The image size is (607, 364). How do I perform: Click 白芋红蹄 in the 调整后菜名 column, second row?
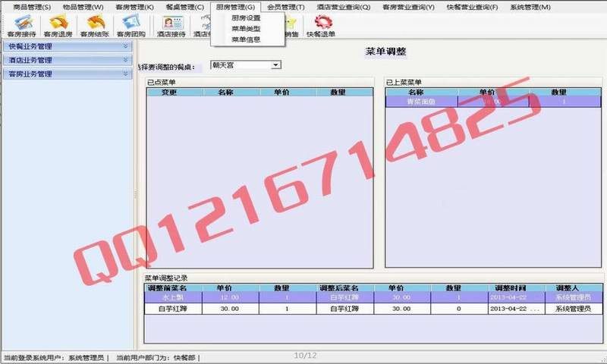point(345,309)
